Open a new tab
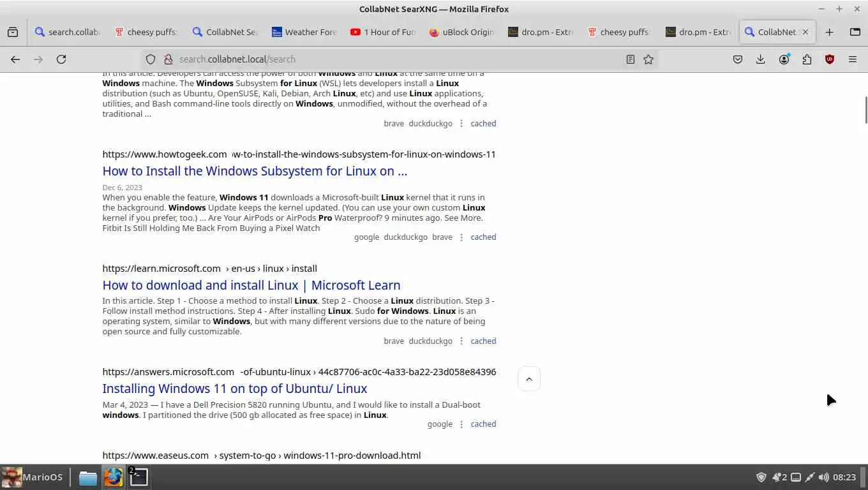The image size is (868, 490). click(829, 32)
